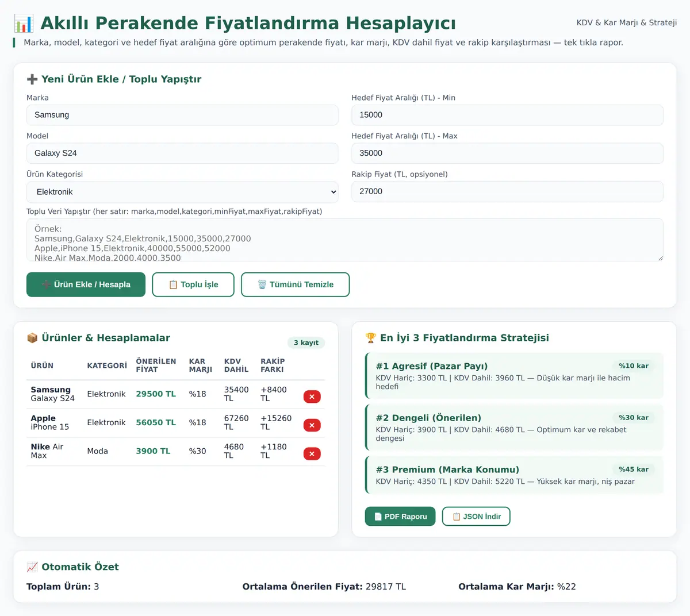Open the Ürün Kategorisi dropdown

pos(182,192)
